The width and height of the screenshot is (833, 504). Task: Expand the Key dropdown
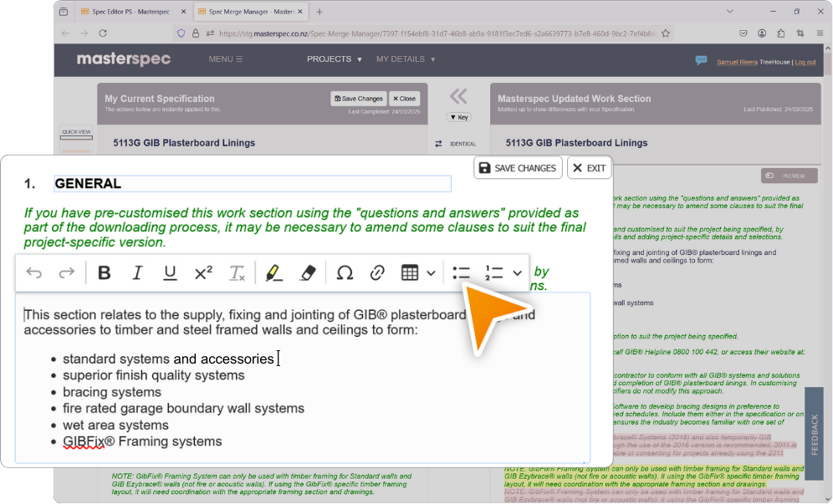(x=459, y=117)
